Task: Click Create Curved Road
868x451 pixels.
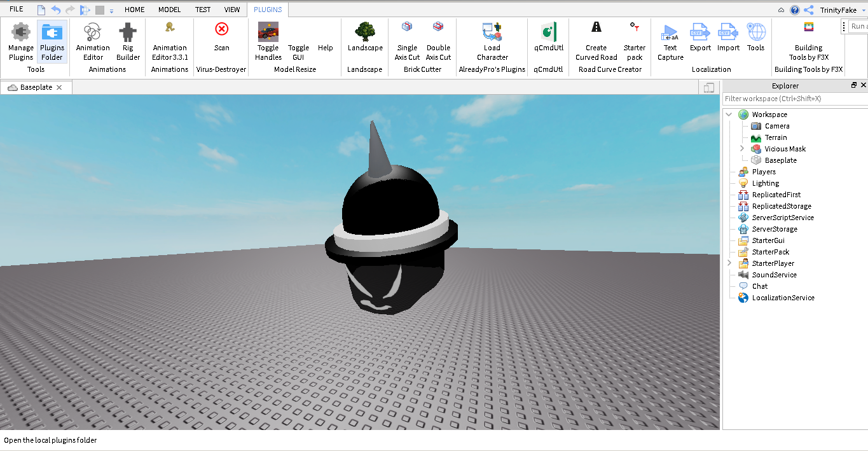Action: [x=596, y=42]
